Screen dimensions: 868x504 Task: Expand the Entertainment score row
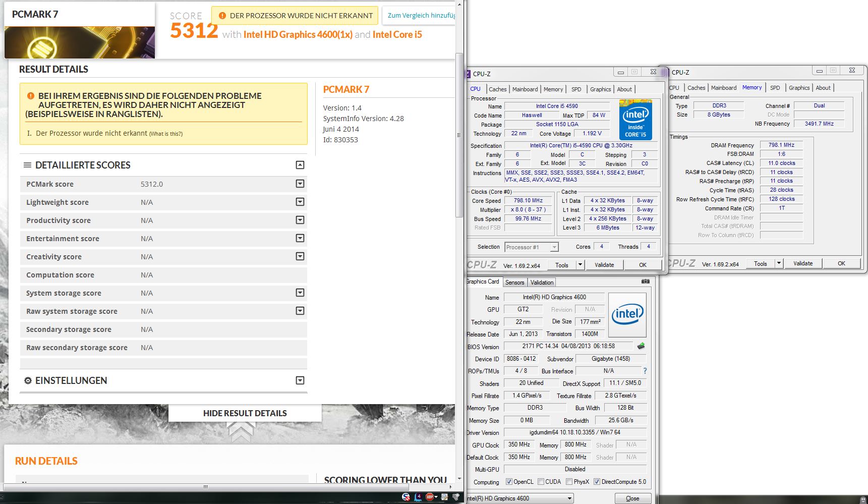[x=300, y=238]
